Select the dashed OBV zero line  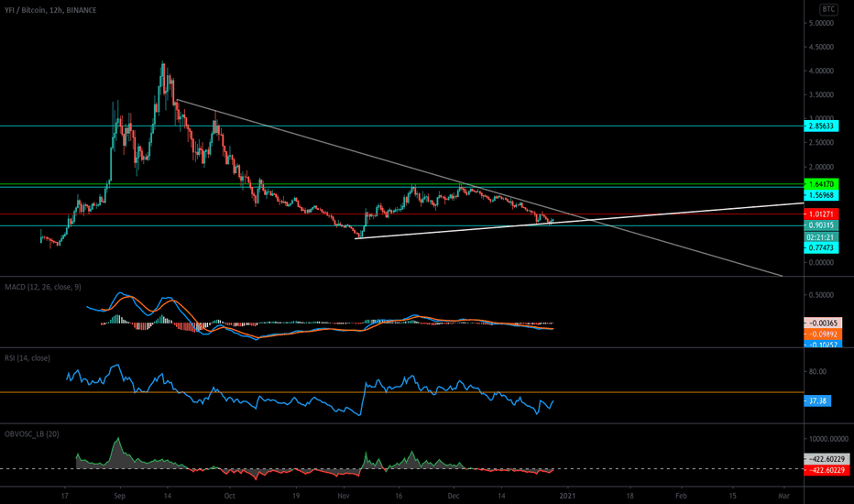[402, 468]
